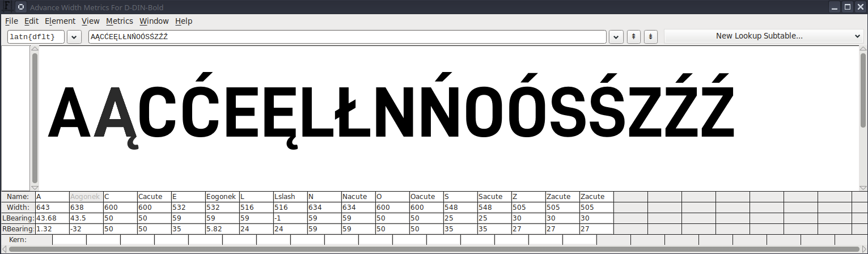
Task: Open the New Lookup Subtable dropdown
Action: click(764, 36)
